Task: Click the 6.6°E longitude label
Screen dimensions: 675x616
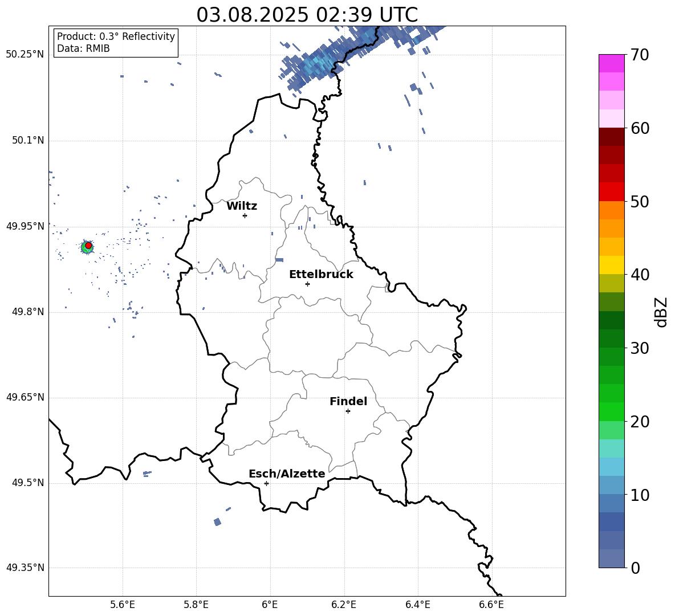Action: 491,605
